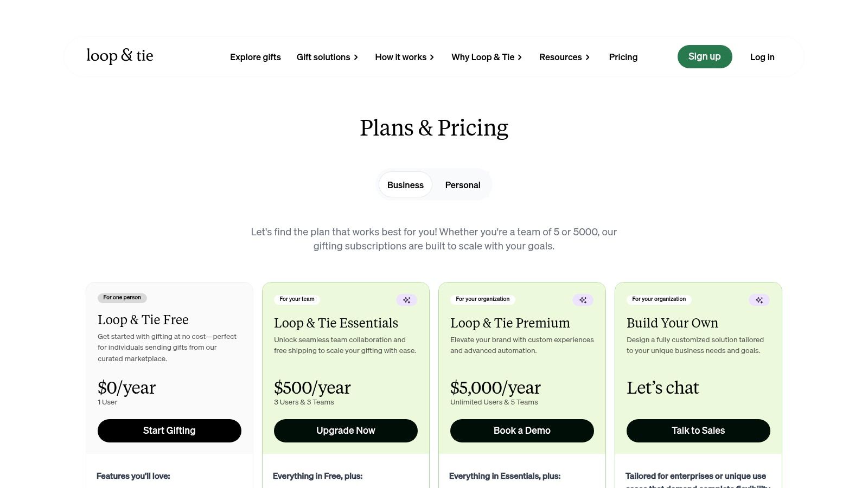
Task: Open the Pricing page
Action: [x=623, y=57]
